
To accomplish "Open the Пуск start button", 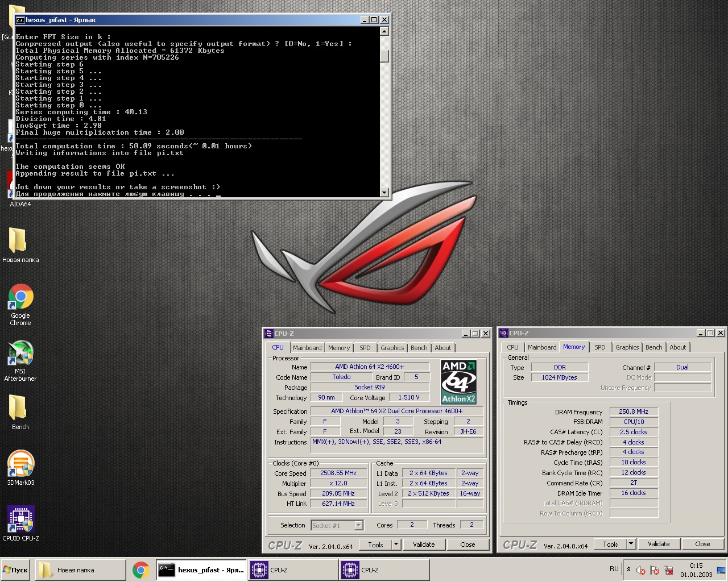I will tap(15, 570).
